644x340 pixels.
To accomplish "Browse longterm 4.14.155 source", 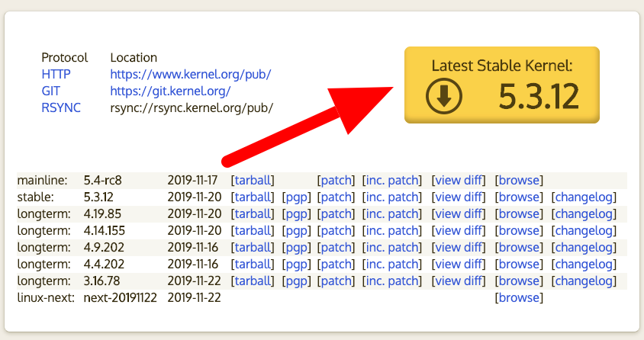I will [x=519, y=231].
